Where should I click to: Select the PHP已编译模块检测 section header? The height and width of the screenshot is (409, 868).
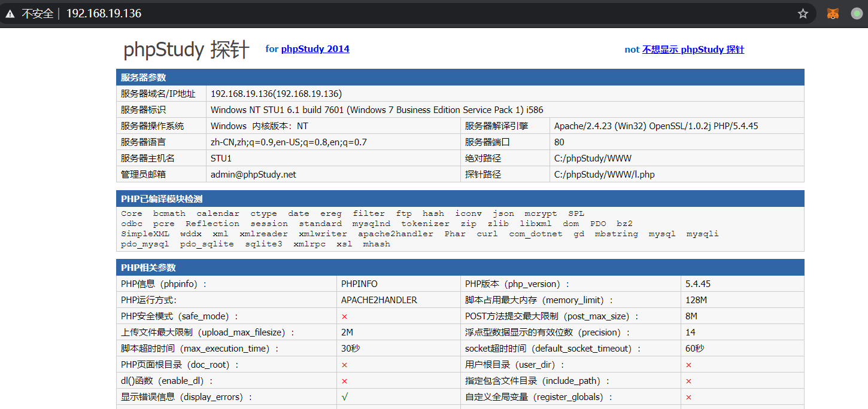pyautogui.click(x=460, y=199)
